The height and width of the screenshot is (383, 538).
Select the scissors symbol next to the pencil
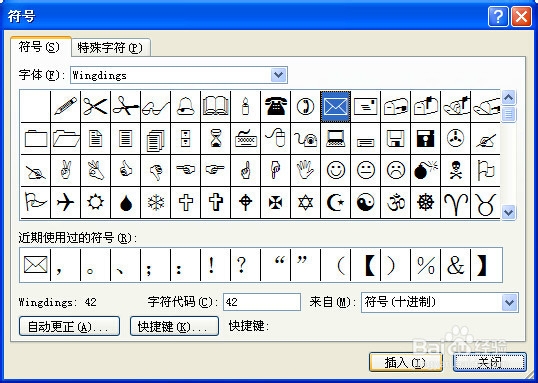[95, 106]
